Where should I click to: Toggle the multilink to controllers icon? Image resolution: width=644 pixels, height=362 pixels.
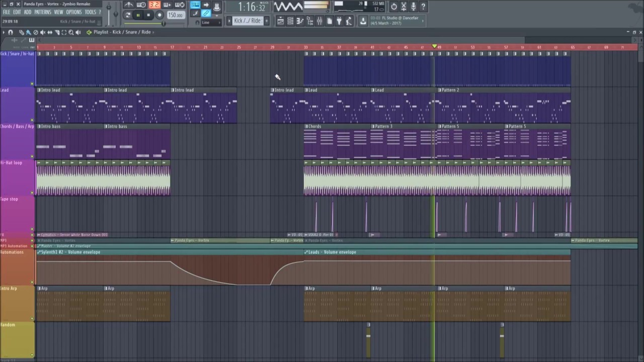[x=206, y=13]
